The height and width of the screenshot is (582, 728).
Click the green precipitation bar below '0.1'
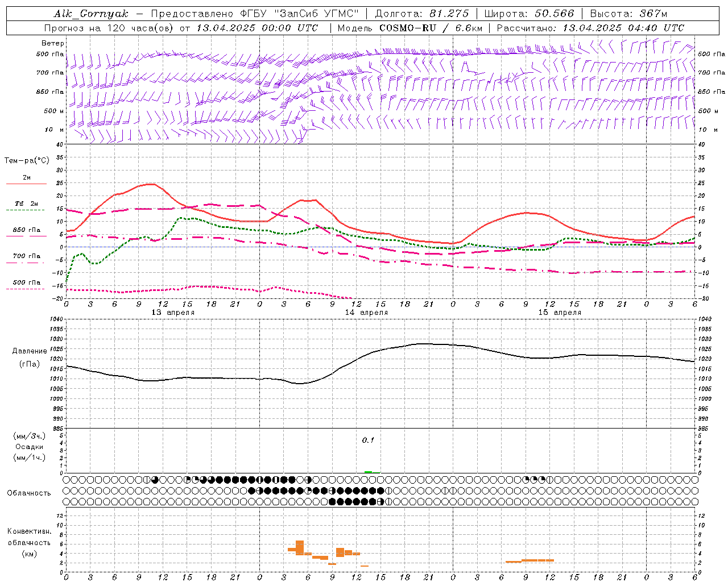point(369,472)
